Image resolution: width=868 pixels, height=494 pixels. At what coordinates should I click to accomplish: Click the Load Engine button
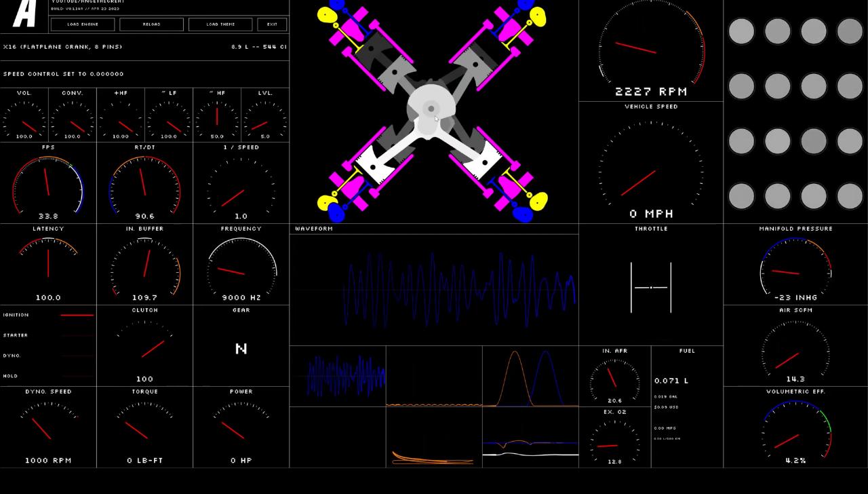coord(83,24)
